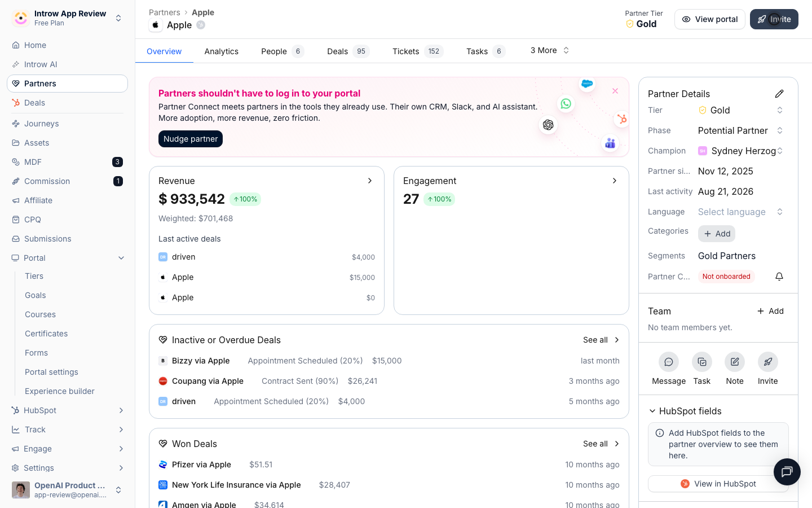The image size is (812, 508).
Task: Click the Invite rocket icon under Team
Action: click(768, 362)
